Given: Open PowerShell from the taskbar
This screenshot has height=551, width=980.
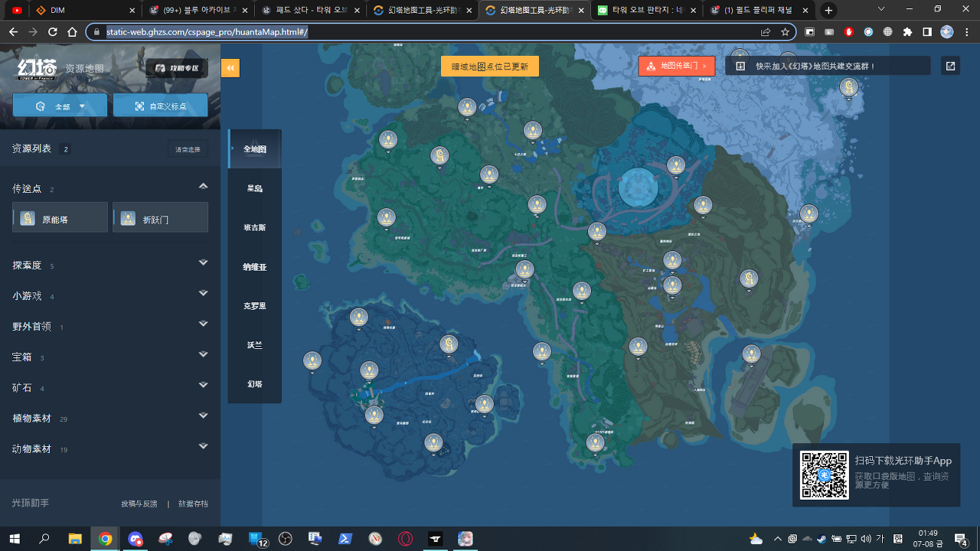Looking at the screenshot, I should tap(345, 539).
